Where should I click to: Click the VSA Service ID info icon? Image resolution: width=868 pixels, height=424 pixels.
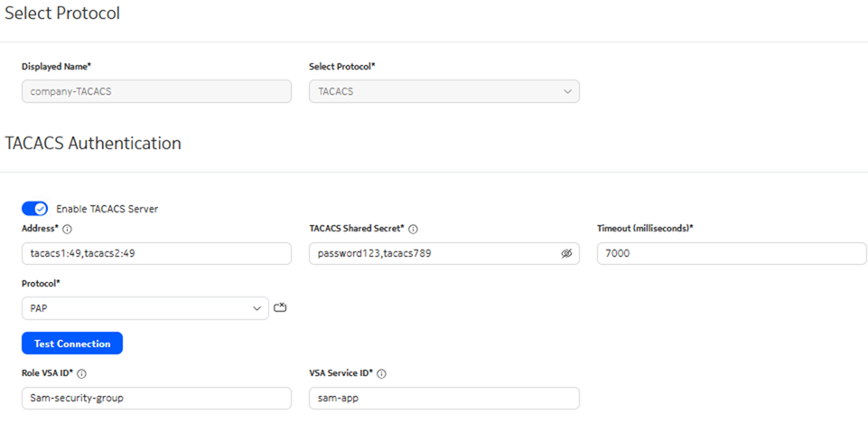(381, 373)
